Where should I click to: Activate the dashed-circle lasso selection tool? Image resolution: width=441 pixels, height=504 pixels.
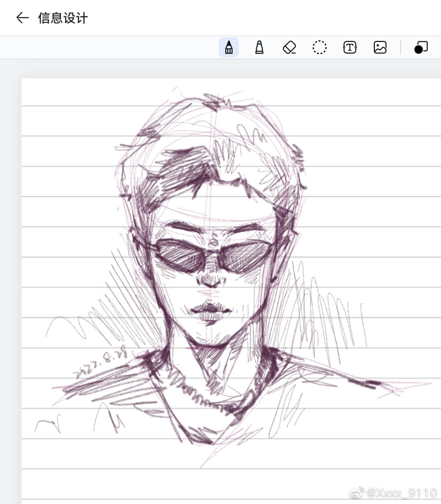pos(319,47)
